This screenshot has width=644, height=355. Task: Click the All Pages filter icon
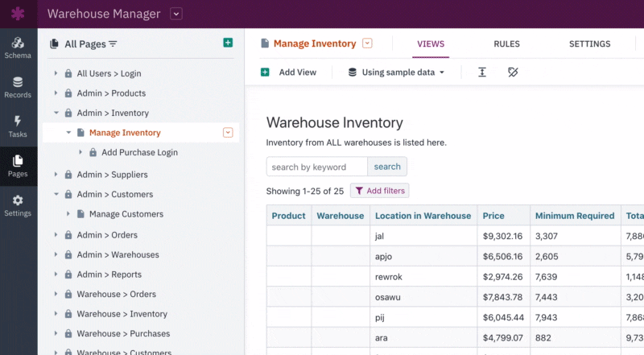(x=113, y=44)
